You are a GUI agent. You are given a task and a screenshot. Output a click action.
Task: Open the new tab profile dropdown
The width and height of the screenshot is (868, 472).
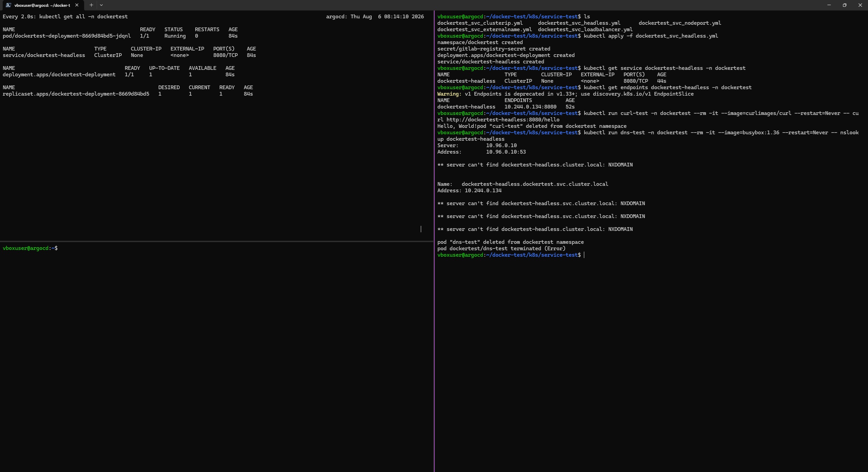(101, 5)
